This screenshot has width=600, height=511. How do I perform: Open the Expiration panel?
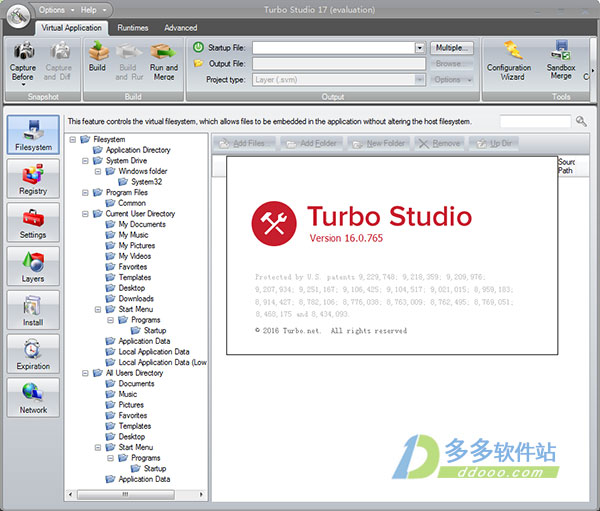click(x=33, y=354)
